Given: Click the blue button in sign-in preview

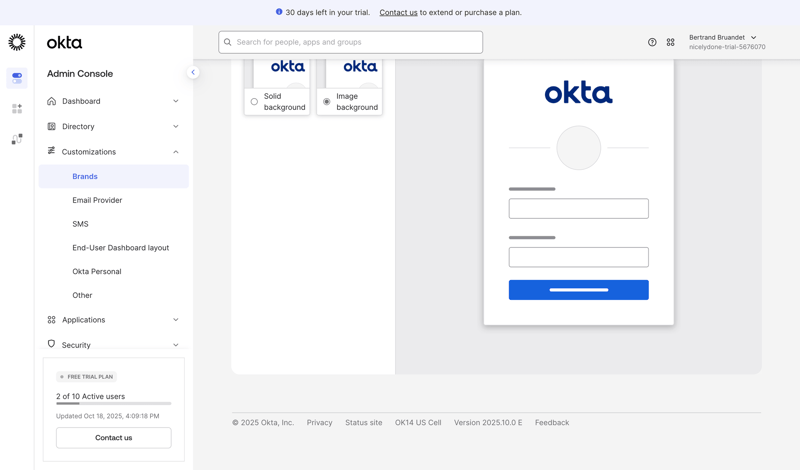Looking at the screenshot, I should (x=579, y=290).
